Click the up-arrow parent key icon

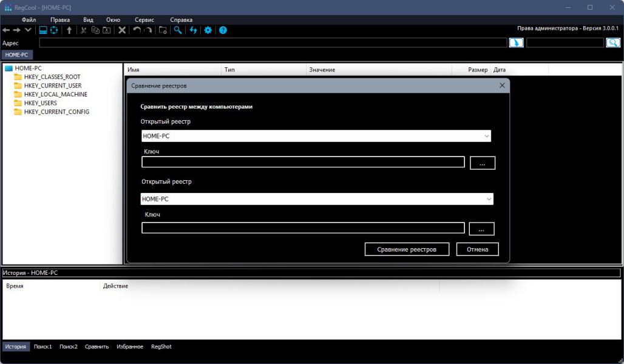point(69,30)
